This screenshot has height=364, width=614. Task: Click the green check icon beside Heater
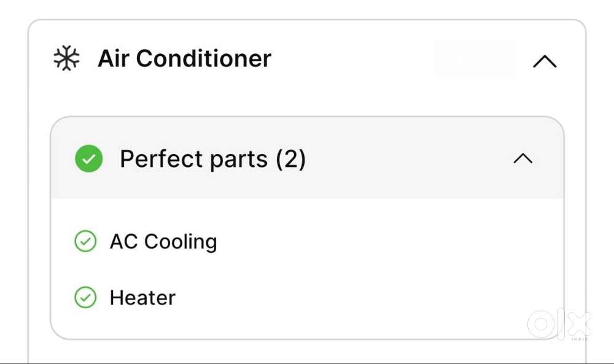[x=85, y=298]
